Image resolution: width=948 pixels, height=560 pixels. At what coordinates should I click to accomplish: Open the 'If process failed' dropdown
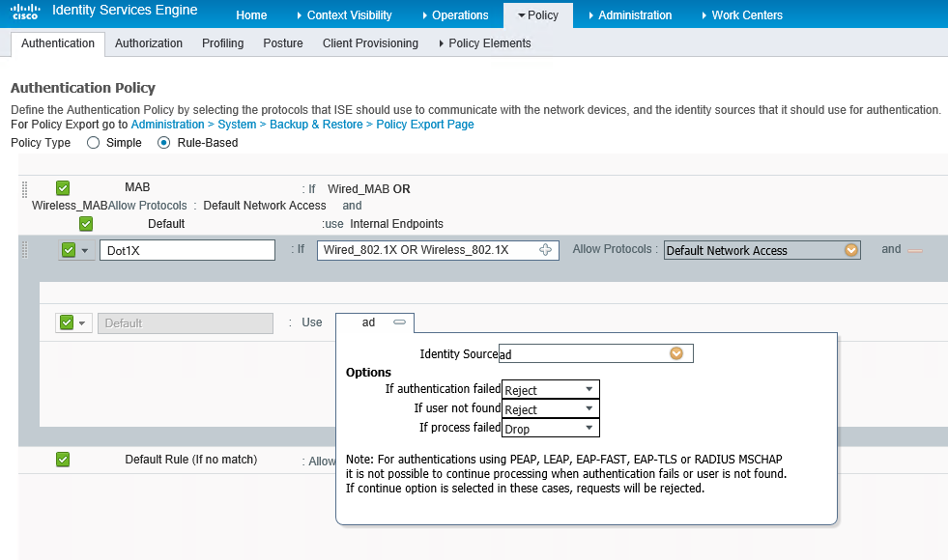click(x=550, y=429)
